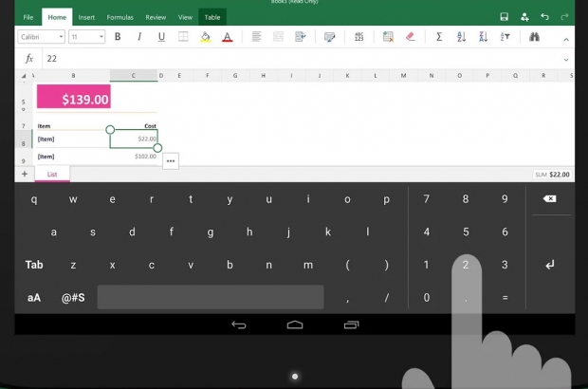Collapse the ribbon with chevron
The width and height of the screenshot is (588, 389).
point(566,40)
